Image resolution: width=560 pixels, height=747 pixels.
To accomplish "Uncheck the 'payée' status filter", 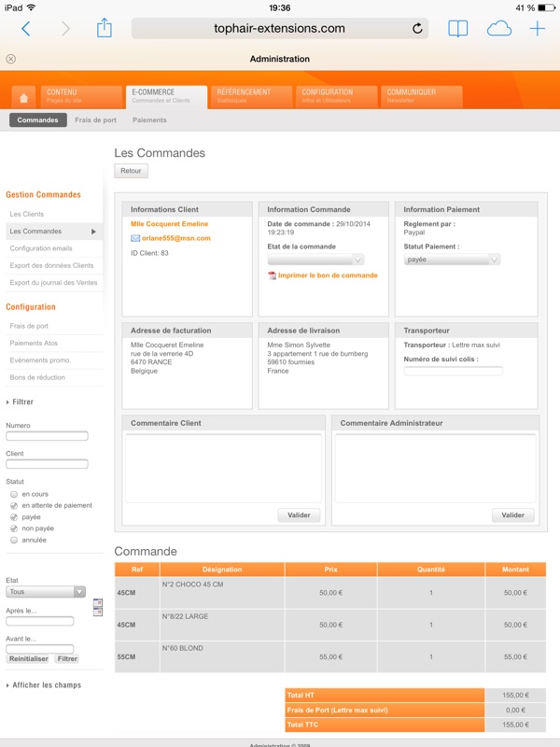I will [14, 516].
